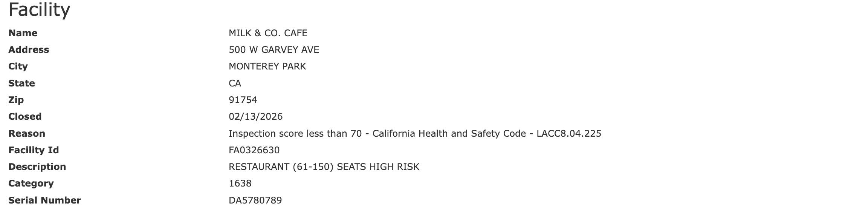The height and width of the screenshot is (222, 868).
Task: Click the inspection score reason text
Action: pyautogui.click(x=415, y=134)
